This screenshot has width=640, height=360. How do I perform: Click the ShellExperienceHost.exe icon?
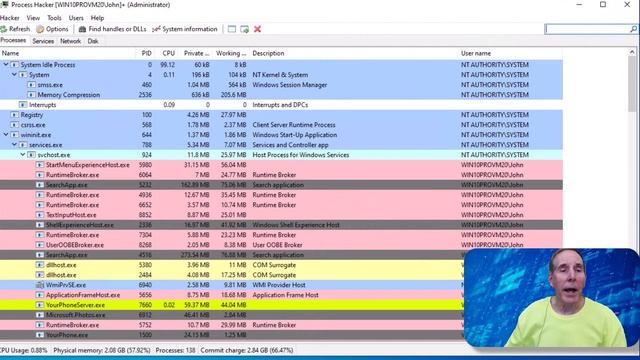tap(40, 225)
